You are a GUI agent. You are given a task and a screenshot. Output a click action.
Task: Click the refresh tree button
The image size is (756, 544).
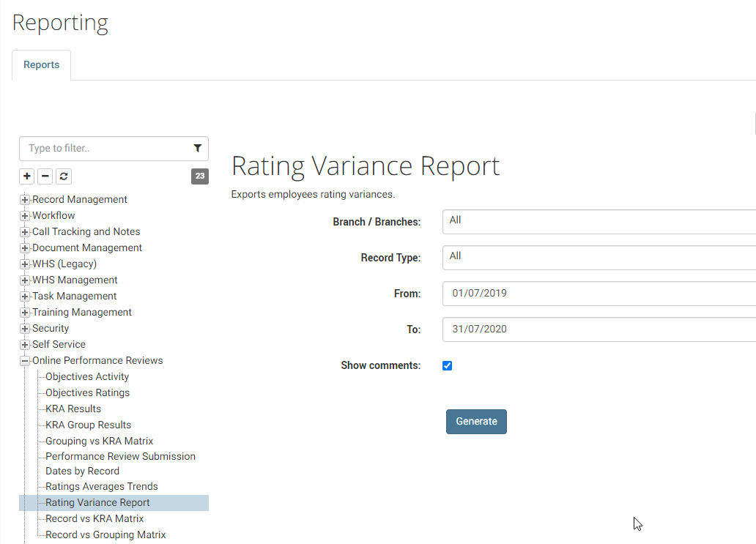click(64, 176)
